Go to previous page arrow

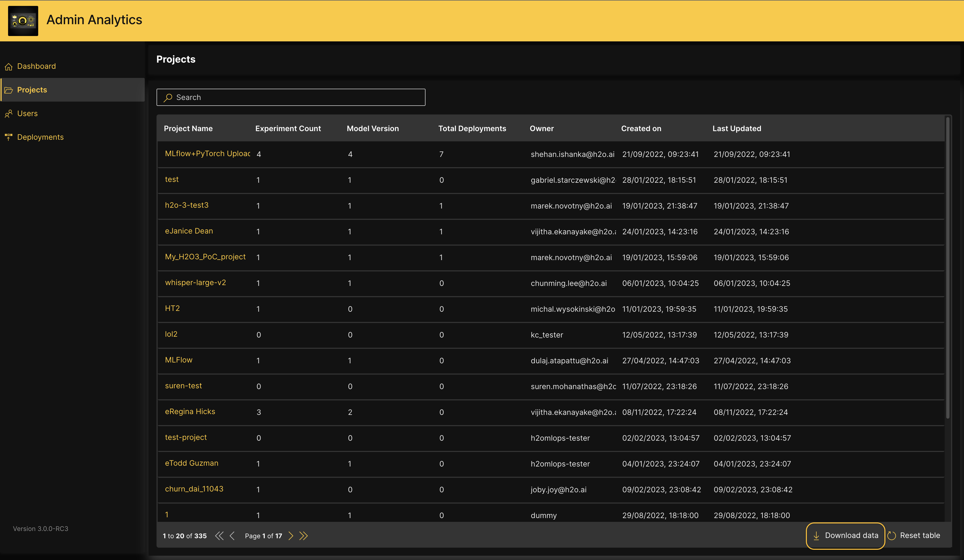[x=232, y=536]
